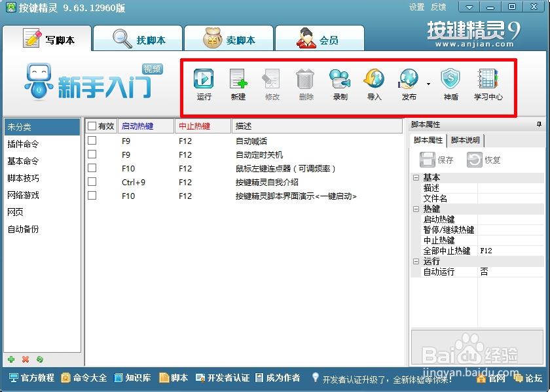Click the 全部中止热键 value F12

pyautogui.click(x=511, y=251)
